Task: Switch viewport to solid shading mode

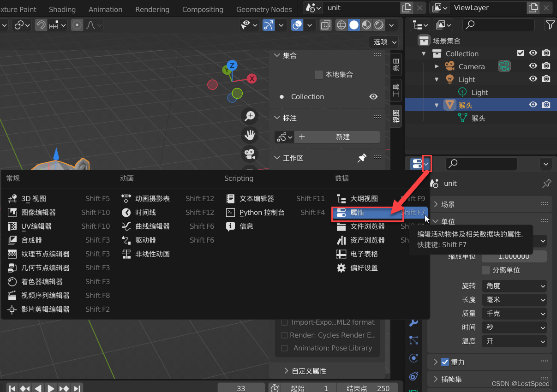Action: tap(353, 25)
